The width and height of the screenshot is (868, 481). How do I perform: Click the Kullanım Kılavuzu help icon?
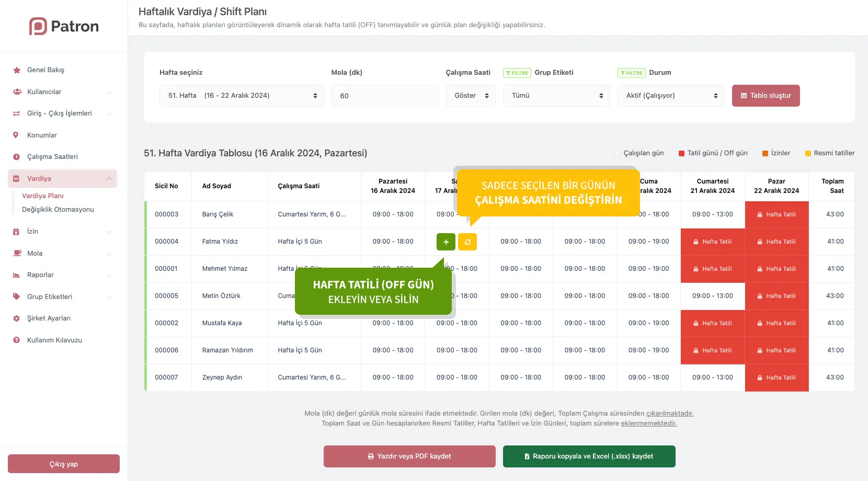point(17,340)
